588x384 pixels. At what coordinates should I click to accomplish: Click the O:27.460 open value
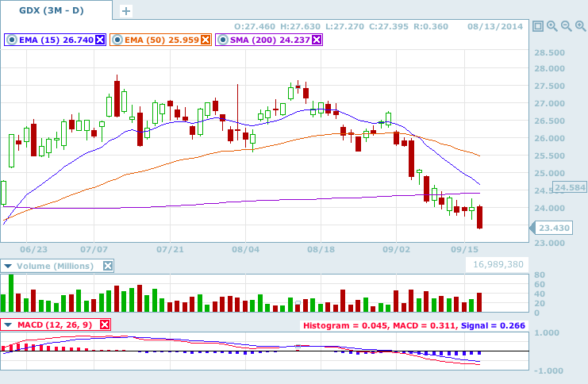pyautogui.click(x=255, y=27)
